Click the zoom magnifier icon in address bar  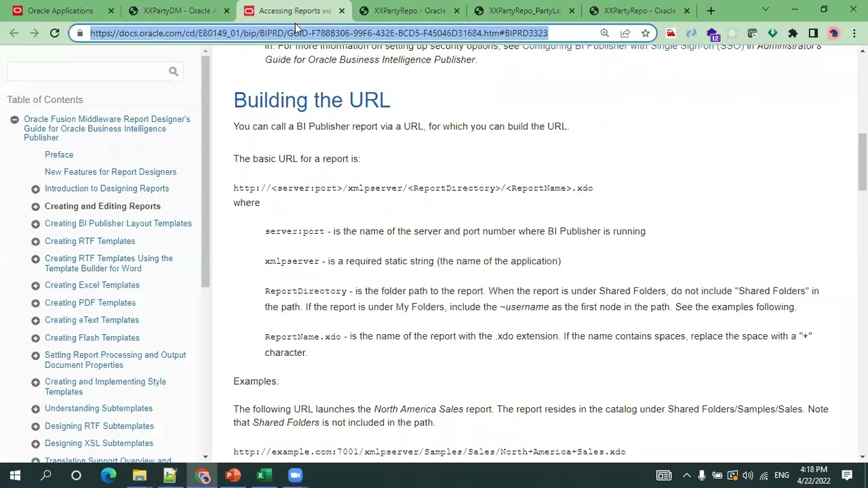[604, 33]
